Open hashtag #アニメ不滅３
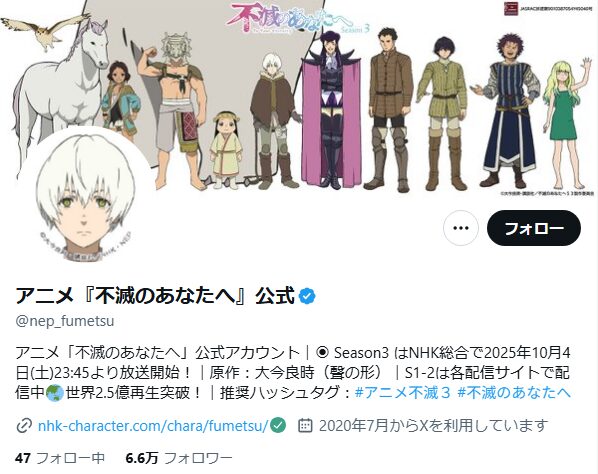This screenshot has width=598, height=474. pyautogui.click(x=403, y=392)
